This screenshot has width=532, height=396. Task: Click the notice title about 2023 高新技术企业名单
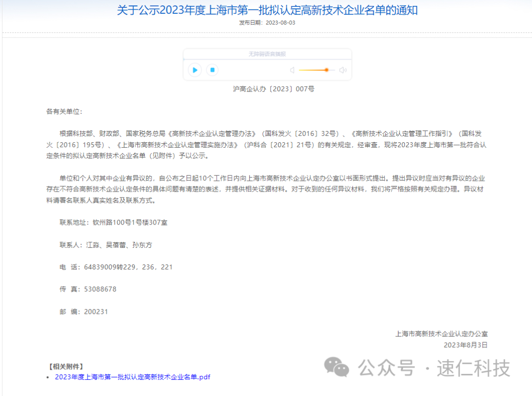266,11
